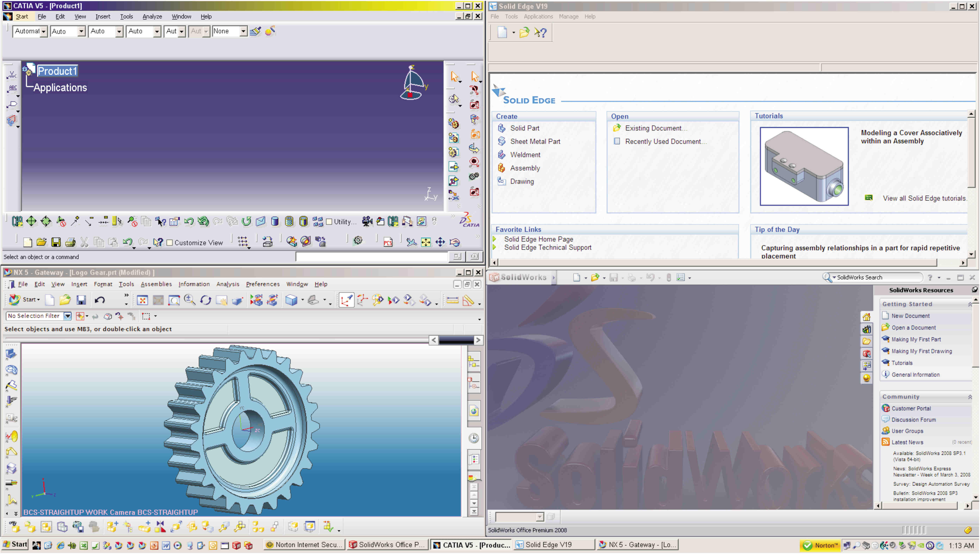Collapse the Getting Started section in SolidWorks
980x554 pixels.
point(970,304)
